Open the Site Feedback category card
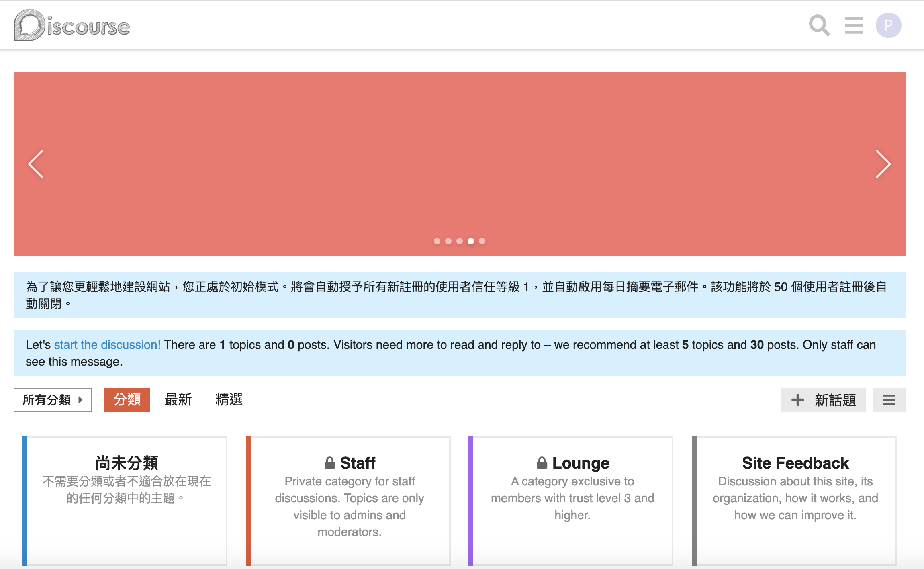The image size is (924, 569). coord(795,463)
